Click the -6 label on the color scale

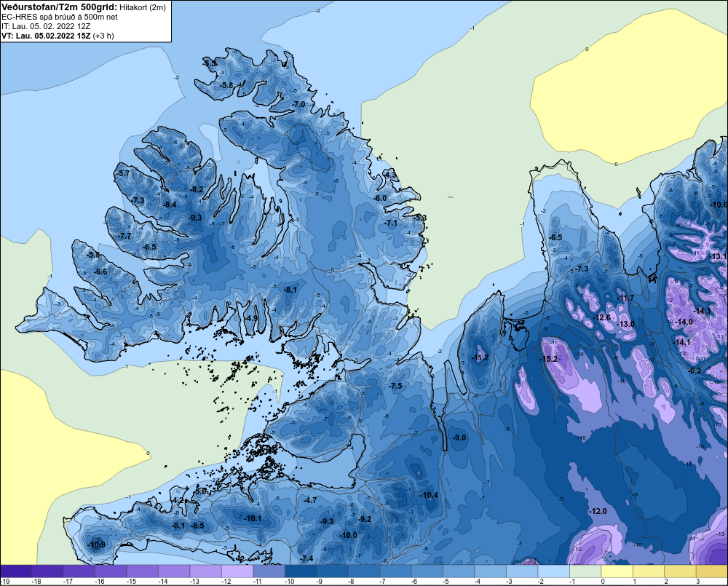pyautogui.click(x=415, y=582)
